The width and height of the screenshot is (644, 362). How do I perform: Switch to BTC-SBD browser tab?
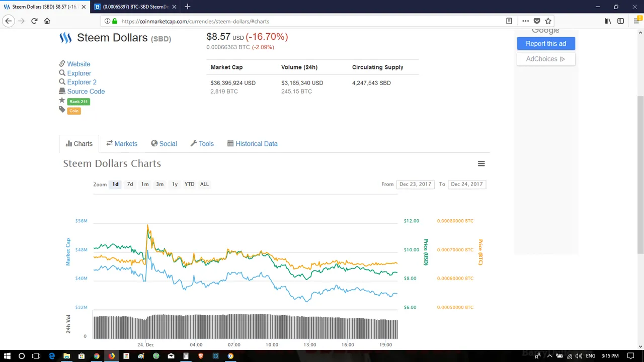coord(136,7)
